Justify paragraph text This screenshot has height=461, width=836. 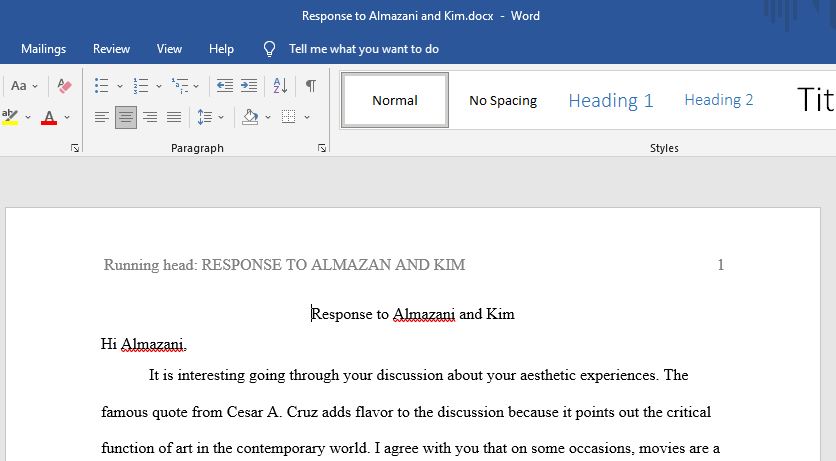pos(174,117)
